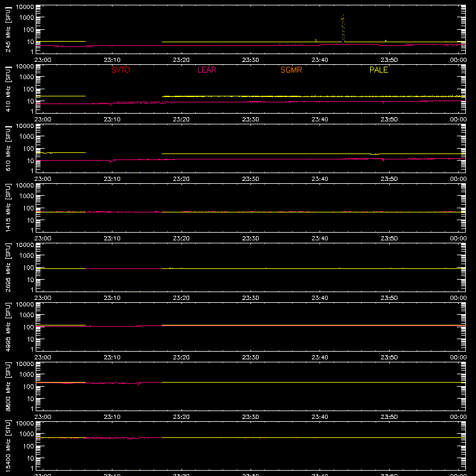Select the 245 MHz [SFU] axis label
Screen dimensions: 476x476
point(8,29)
